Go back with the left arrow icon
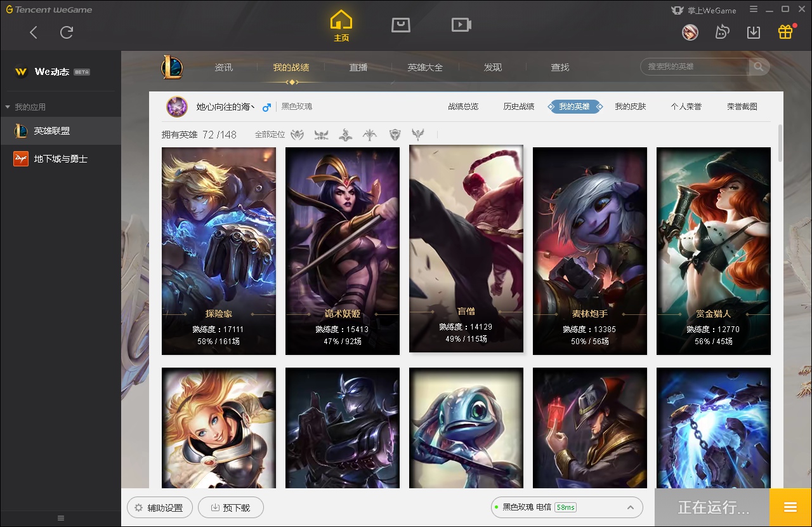 click(x=34, y=32)
